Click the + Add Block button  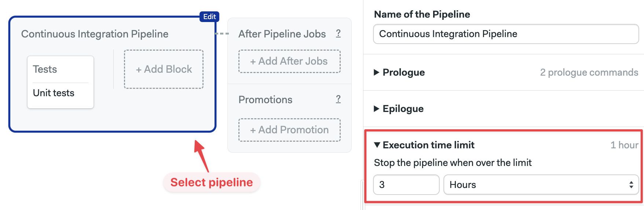pyautogui.click(x=164, y=69)
